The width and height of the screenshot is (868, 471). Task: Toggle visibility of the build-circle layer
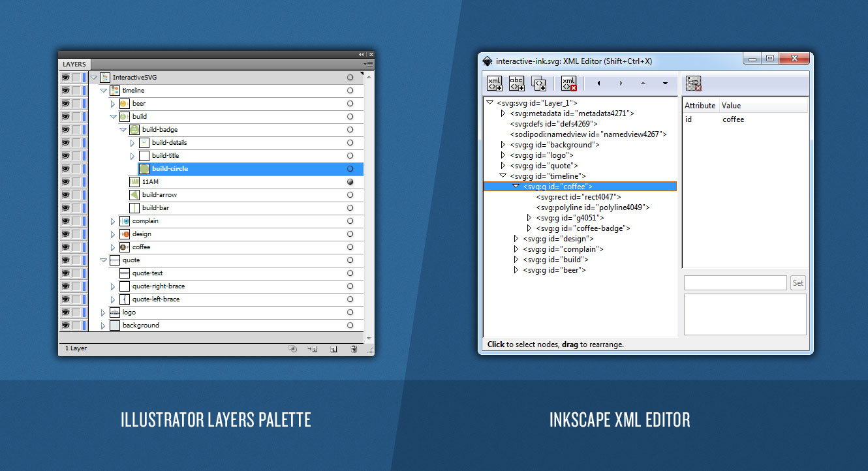(x=65, y=169)
